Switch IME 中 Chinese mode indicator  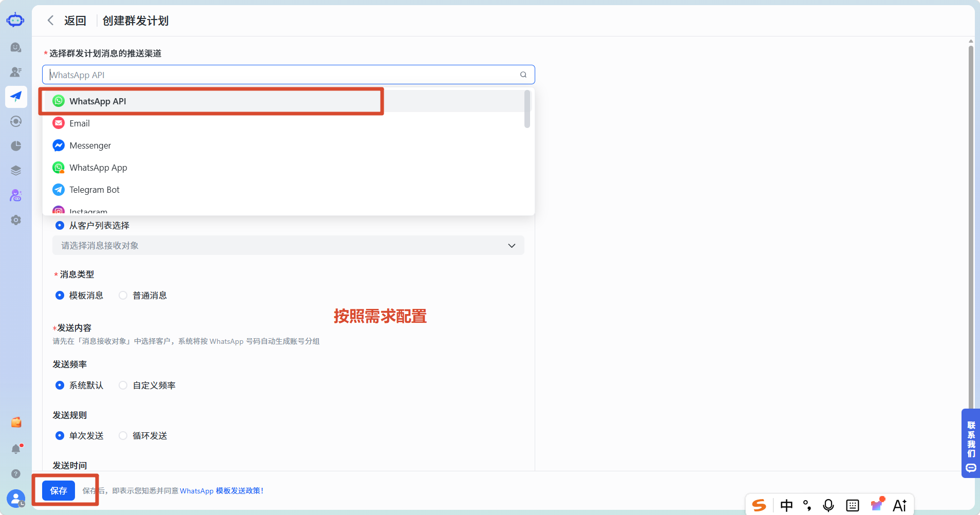click(786, 506)
